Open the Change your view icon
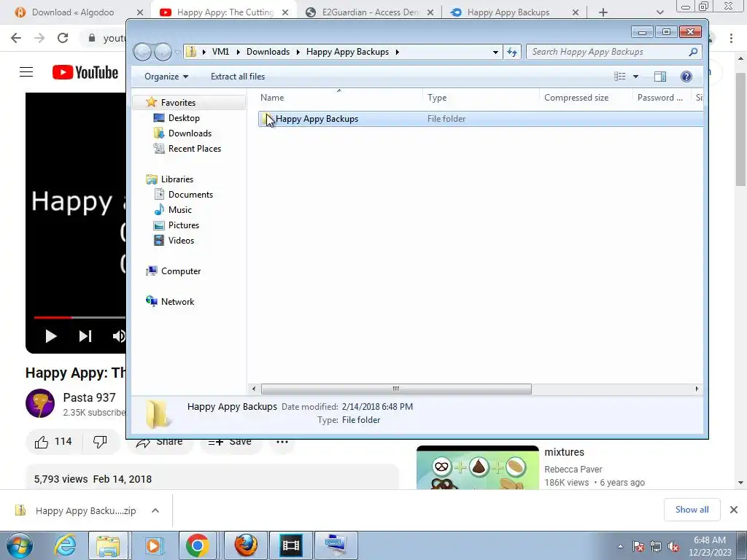Image resolution: width=747 pixels, height=560 pixels. (620, 76)
